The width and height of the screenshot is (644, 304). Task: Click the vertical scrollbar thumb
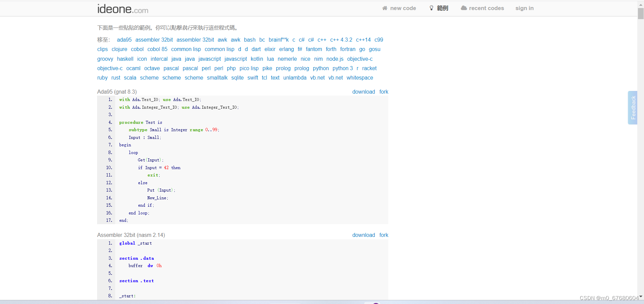pos(641,13)
